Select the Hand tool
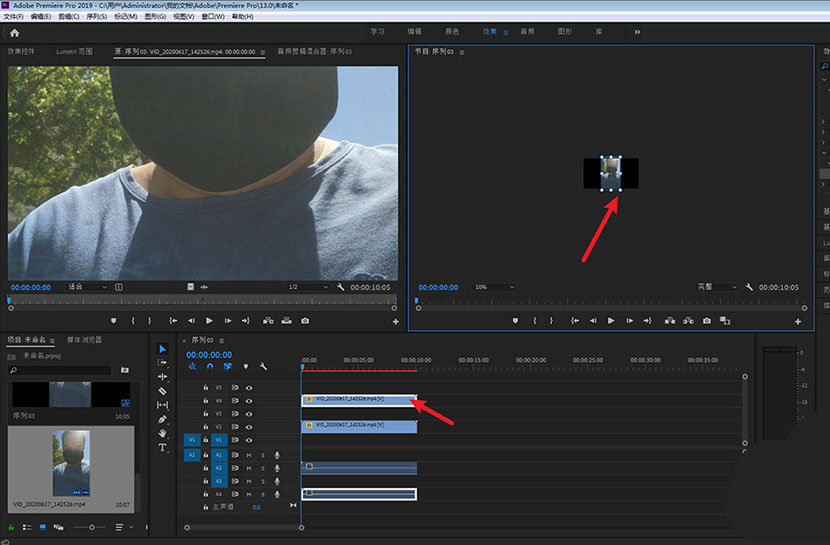 pos(163,434)
